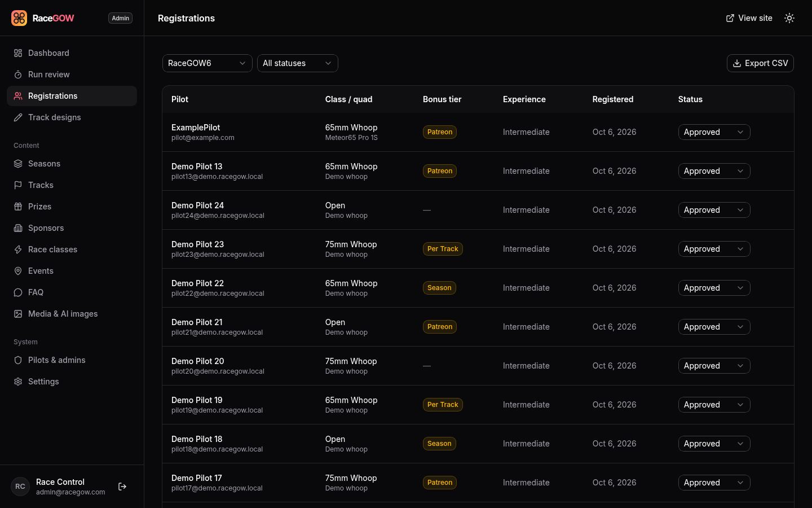Open the Registrations menu item
Viewport: 812px width, 508px height.
[72, 96]
